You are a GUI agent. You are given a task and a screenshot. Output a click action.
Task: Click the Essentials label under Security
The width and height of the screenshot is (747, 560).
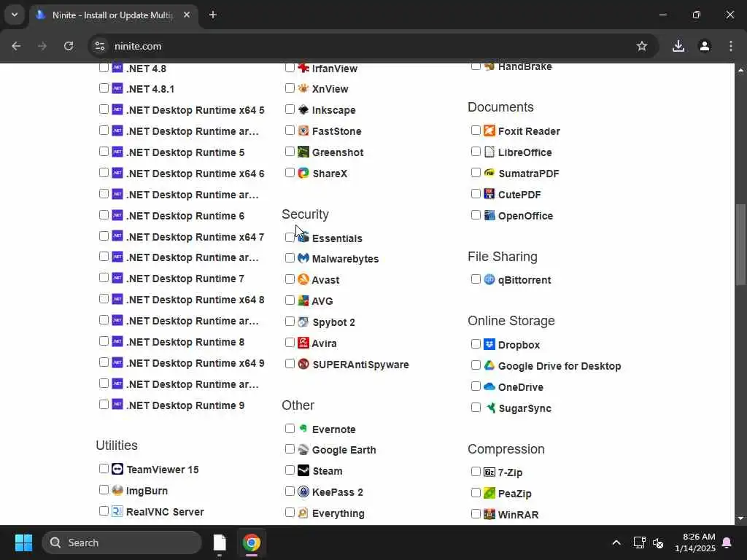(337, 238)
